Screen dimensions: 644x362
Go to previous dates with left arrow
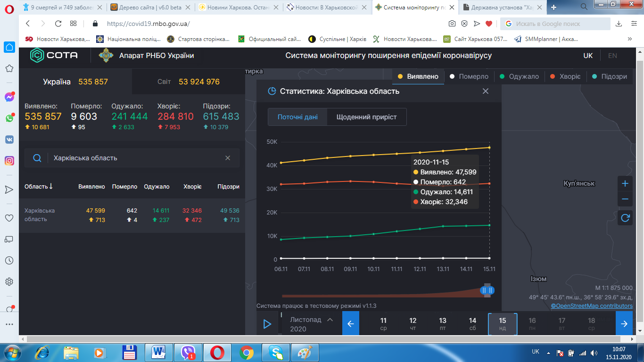click(350, 324)
